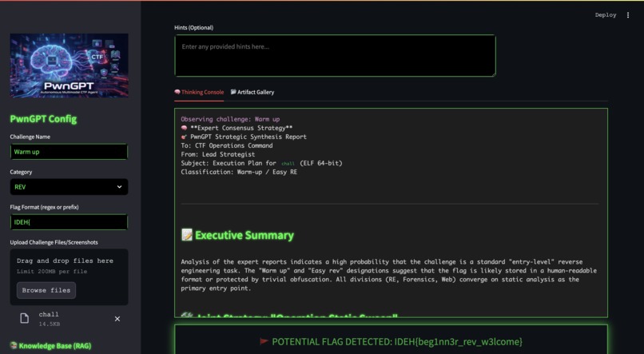
Task: Open the Category dropdown showing REV
Action: (69, 187)
